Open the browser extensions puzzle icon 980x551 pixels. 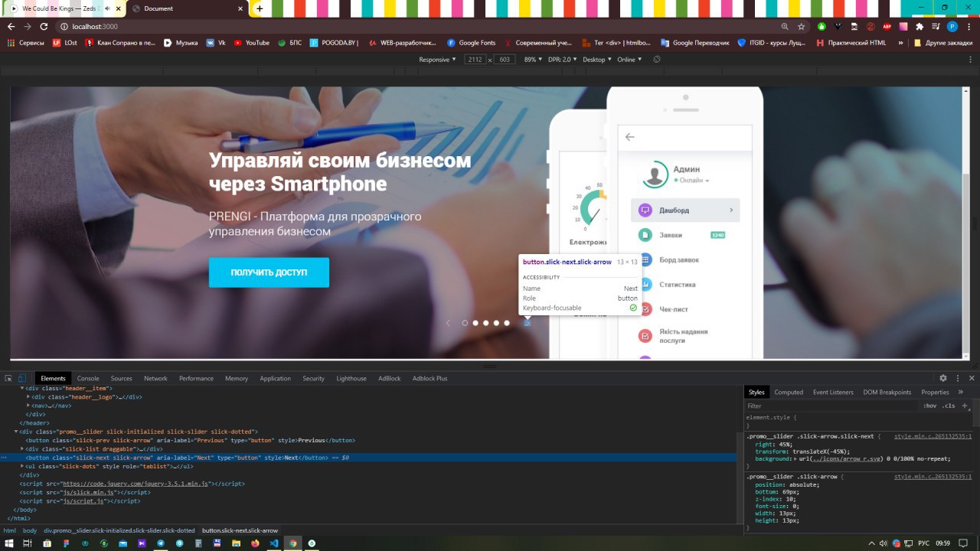(x=920, y=26)
